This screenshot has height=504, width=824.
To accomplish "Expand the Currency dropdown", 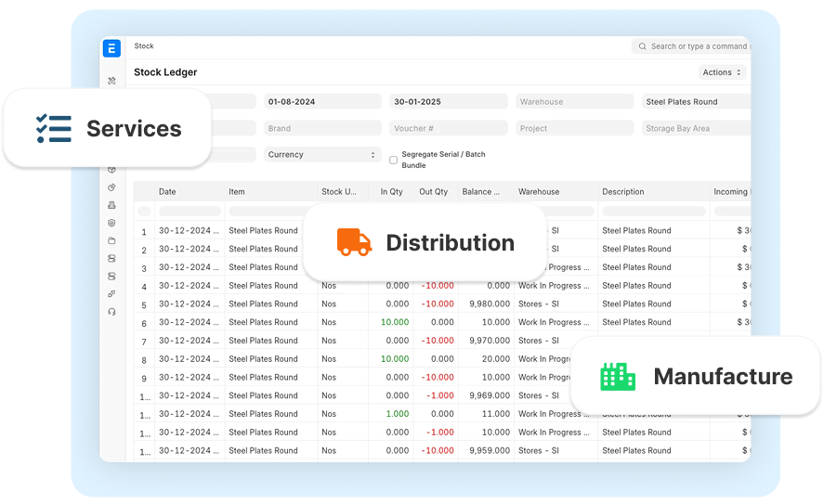I will pos(322,155).
